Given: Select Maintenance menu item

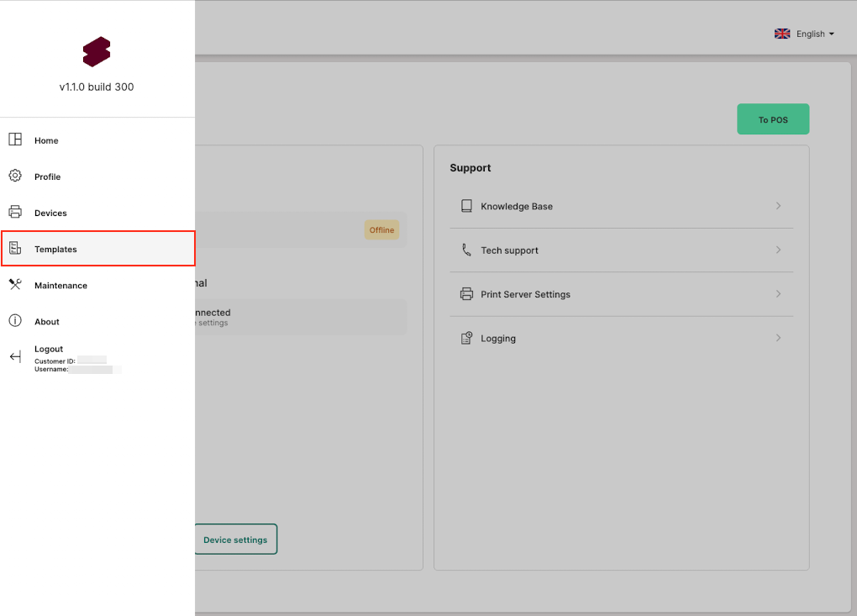Looking at the screenshot, I should pos(60,285).
